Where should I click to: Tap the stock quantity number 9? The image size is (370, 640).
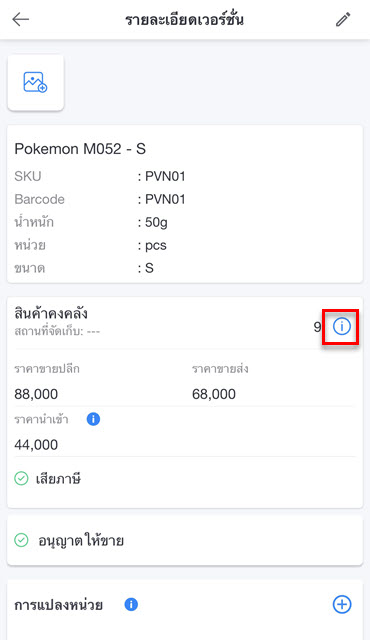point(317,327)
